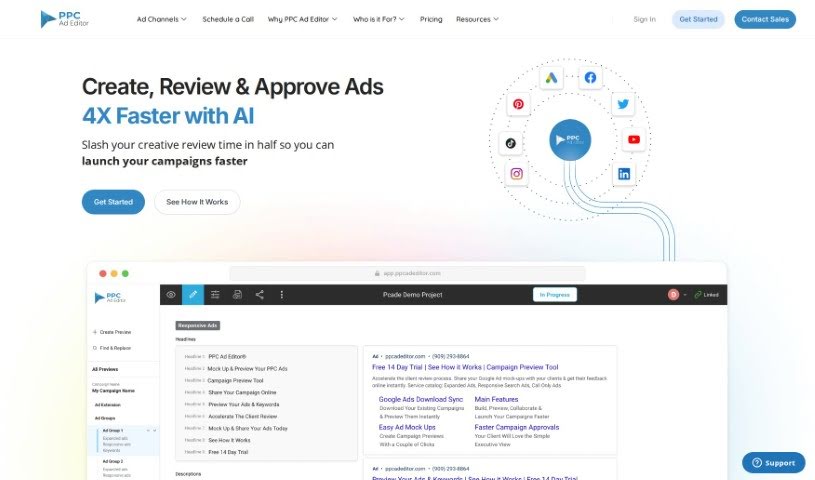Click the Contact Sales button
Image resolution: width=815 pixels, height=480 pixels.
(765, 19)
